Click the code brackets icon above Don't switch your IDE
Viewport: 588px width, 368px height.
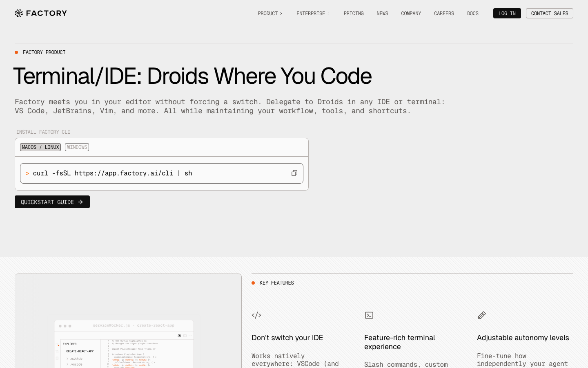[x=256, y=315]
